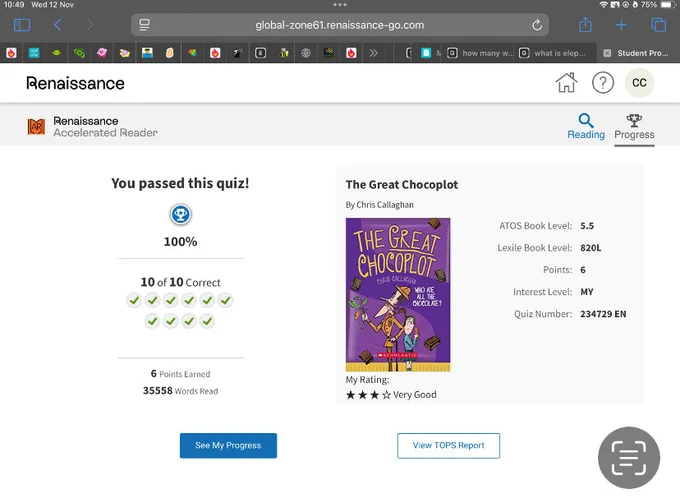Viewport: 680px width, 503px height.
Task: Open the Share sheet icon
Action: tap(585, 25)
